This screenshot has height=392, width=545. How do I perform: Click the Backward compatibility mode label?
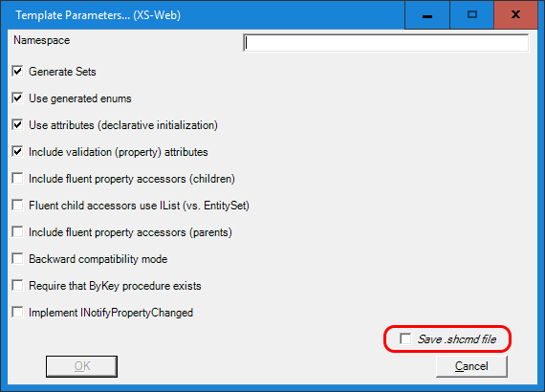click(98, 259)
